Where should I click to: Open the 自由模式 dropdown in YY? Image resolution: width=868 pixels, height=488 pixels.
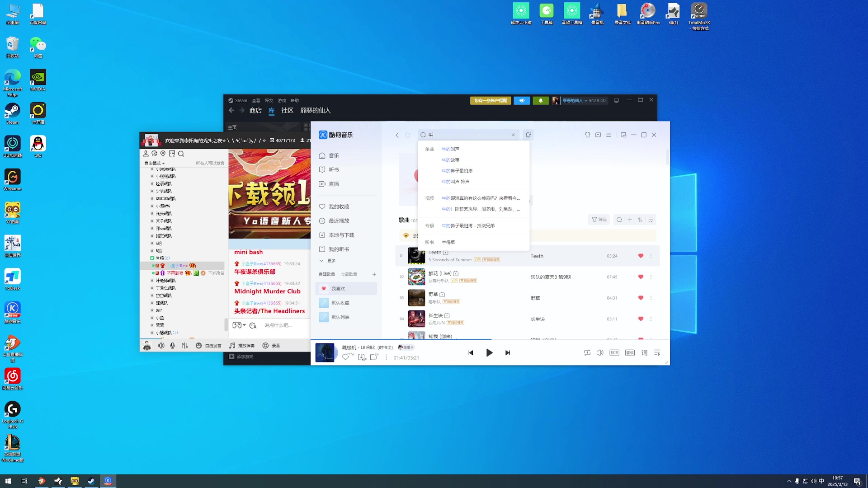coord(155,163)
